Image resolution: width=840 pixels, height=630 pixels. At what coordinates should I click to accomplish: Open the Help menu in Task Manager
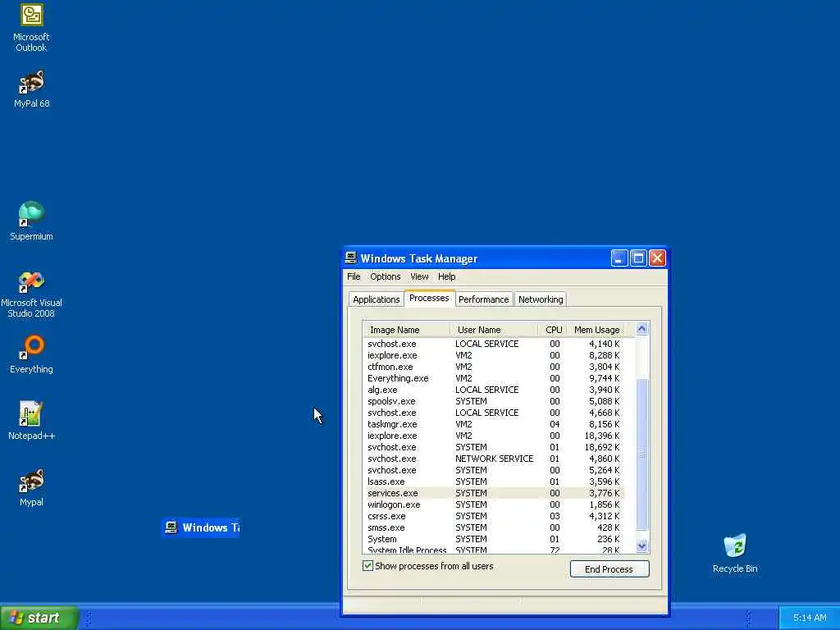pos(447,276)
